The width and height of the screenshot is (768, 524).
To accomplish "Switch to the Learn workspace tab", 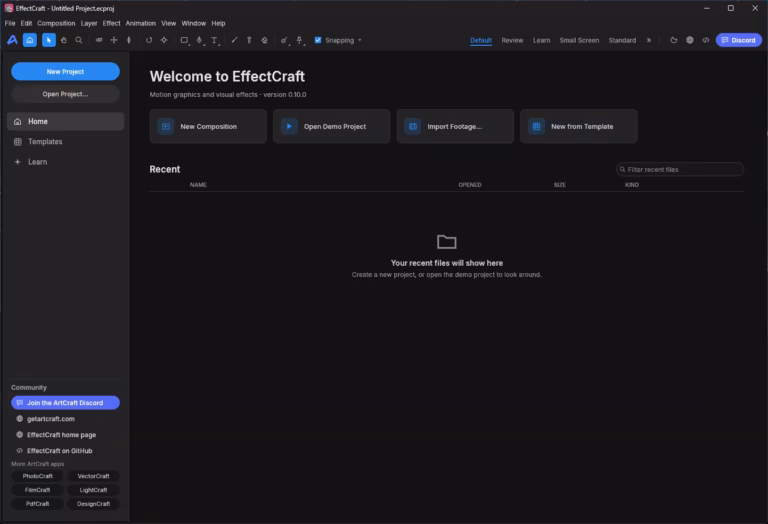I will pyautogui.click(x=541, y=40).
